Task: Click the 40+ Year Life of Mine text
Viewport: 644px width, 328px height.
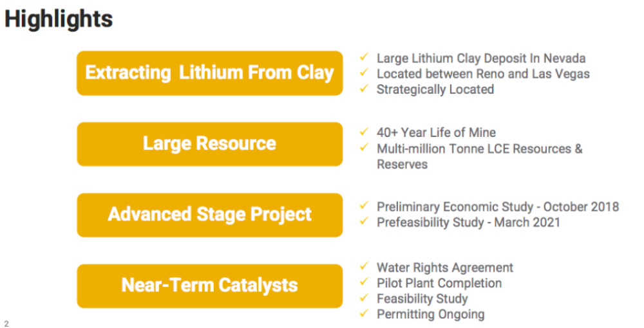Action: click(436, 132)
